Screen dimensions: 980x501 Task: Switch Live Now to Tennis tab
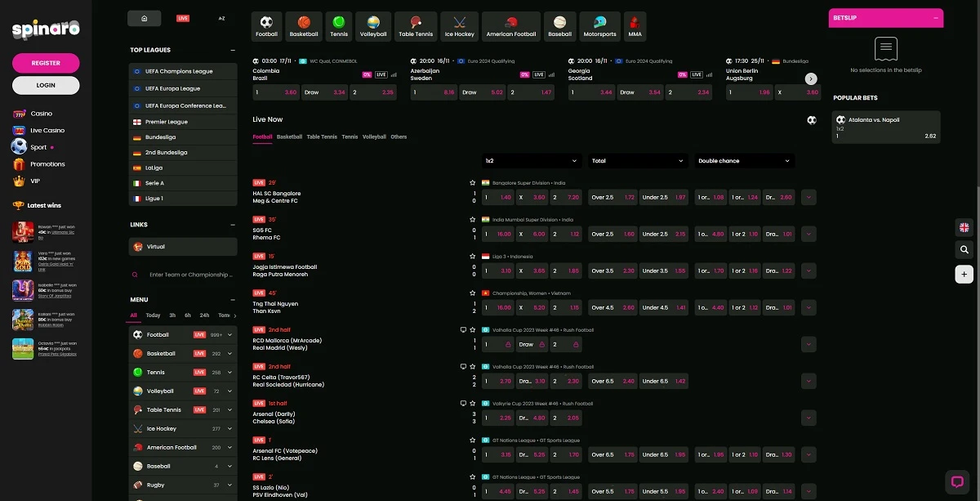350,136
